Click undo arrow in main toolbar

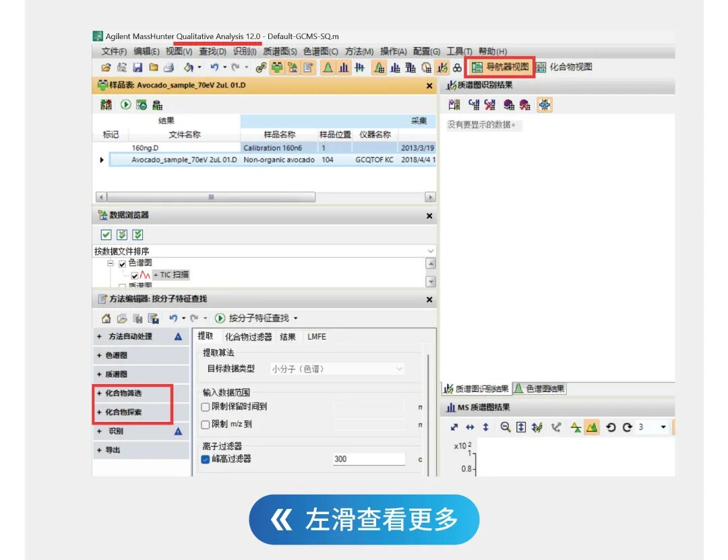click(x=214, y=68)
